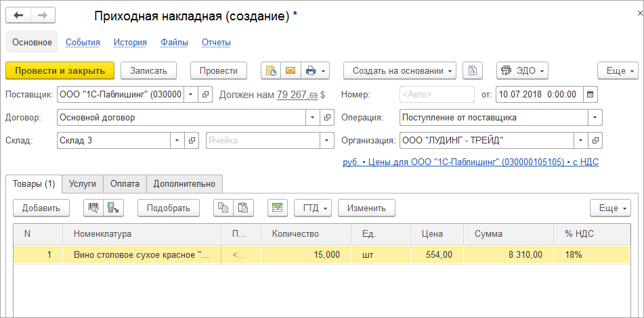Screen dimensions: 644x318
Task: Click the copy rows icon
Action: pyautogui.click(x=223, y=208)
